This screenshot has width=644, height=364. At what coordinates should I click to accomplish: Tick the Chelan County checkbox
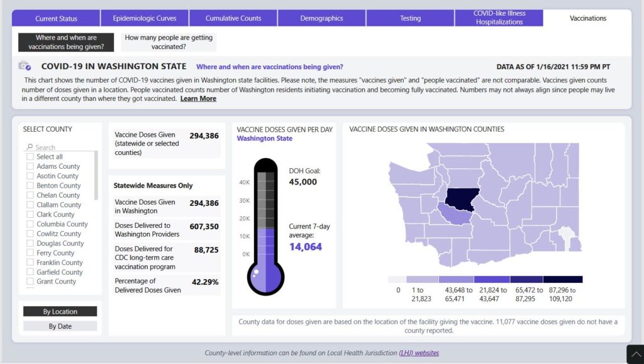pyautogui.click(x=30, y=195)
